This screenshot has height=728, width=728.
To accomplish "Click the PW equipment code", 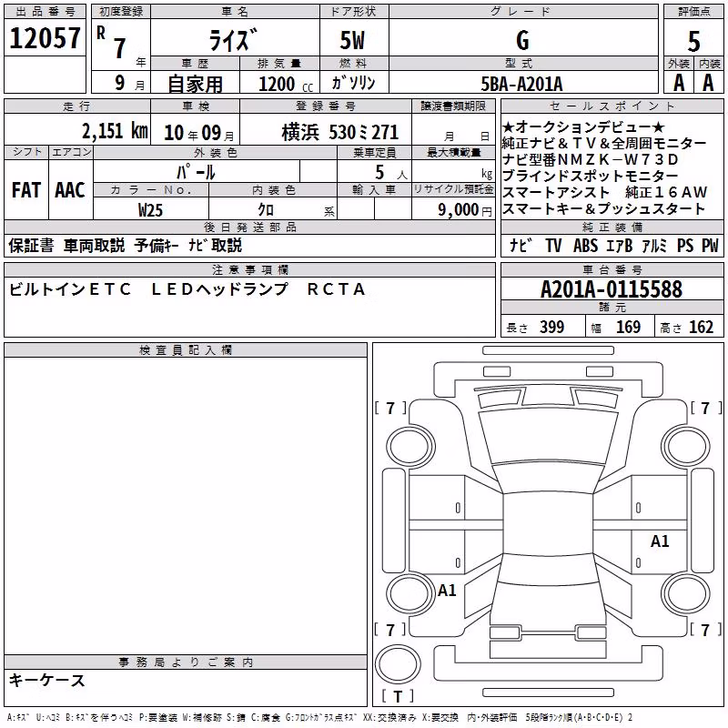I will (x=710, y=246).
